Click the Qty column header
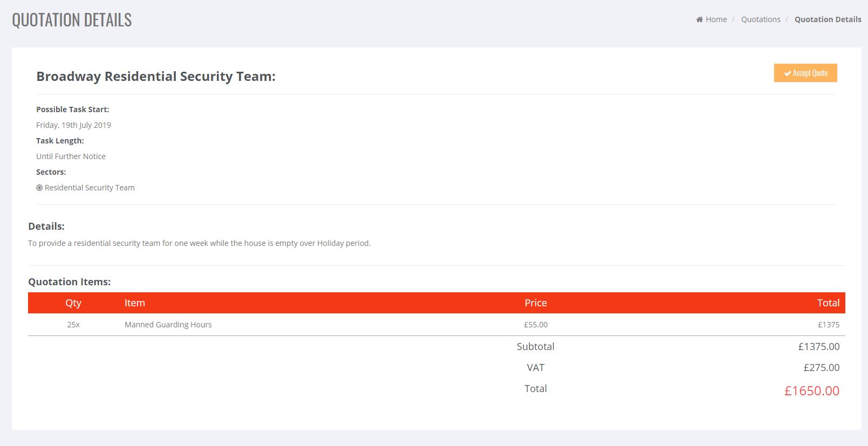Image resolution: width=868 pixels, height=446 pixels. 73,303
